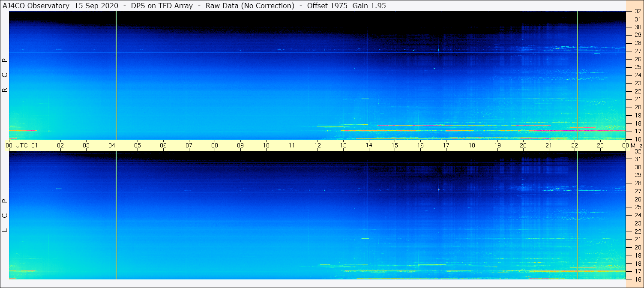The image size is (644, 288).
Task: Click "21" MHz on the RCP frequency scale
Action: pos(638,99)
